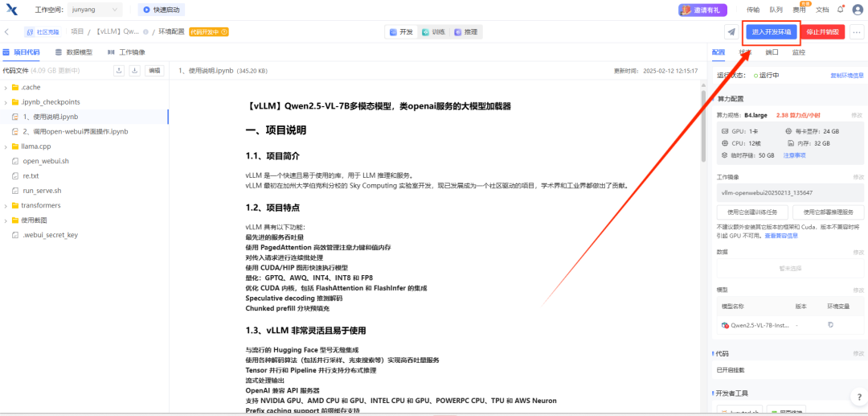This screenshot has width=868, height=416.
Task: Switch to the 开发 mode tab
Action: 401,32
